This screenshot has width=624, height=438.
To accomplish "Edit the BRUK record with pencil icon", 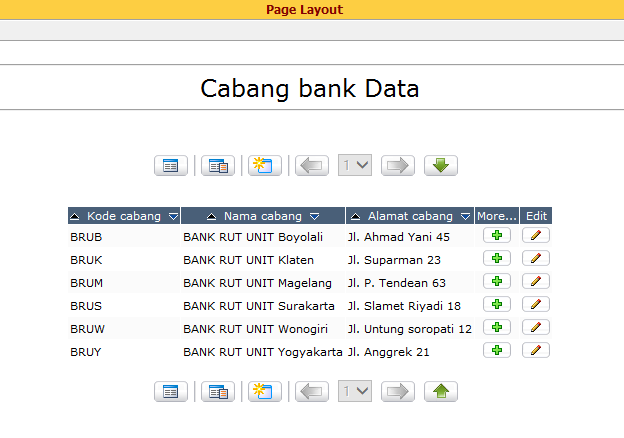I will point(536,258).
